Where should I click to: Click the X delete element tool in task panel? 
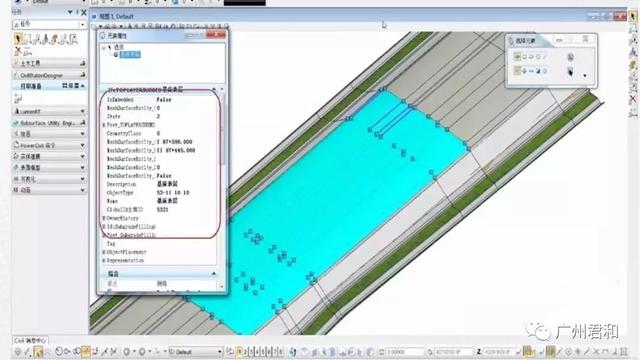18,51
